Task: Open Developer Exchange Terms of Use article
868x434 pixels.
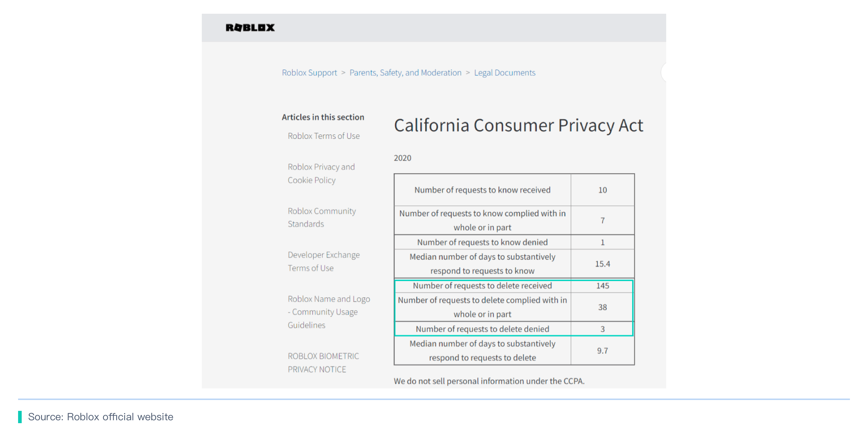Action: coord(324,261)
